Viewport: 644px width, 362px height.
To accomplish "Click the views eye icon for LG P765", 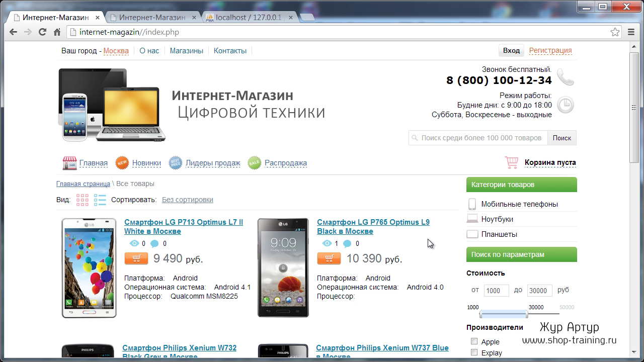I will point(327,243).
